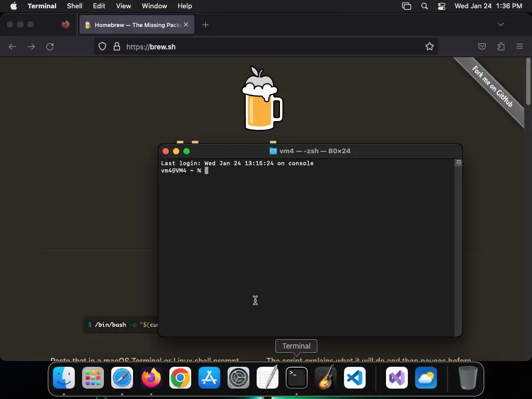Screen dimensions: 532x399
Task: Open Firefox extensions puzzle icon
Action: [x=501, y=46]
